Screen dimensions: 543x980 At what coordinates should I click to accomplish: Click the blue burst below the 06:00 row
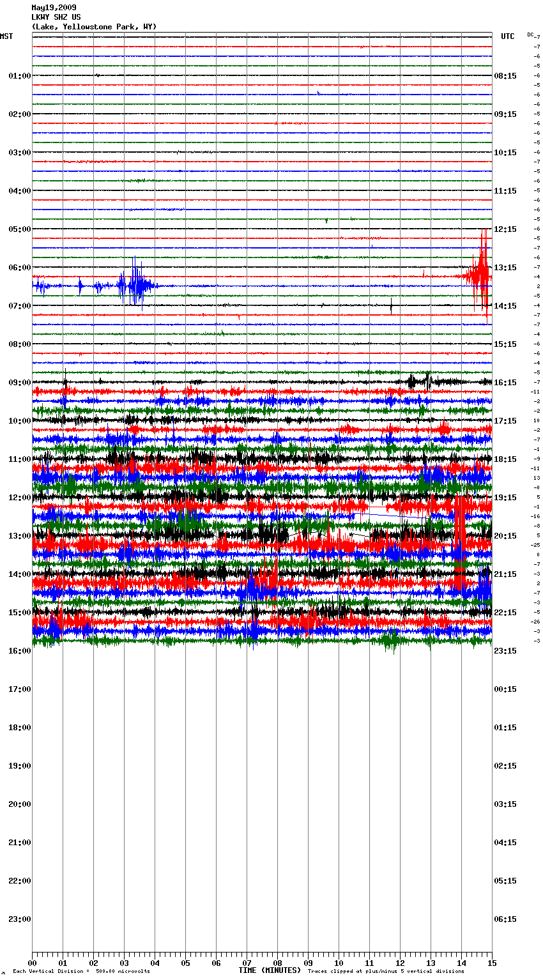135,284
